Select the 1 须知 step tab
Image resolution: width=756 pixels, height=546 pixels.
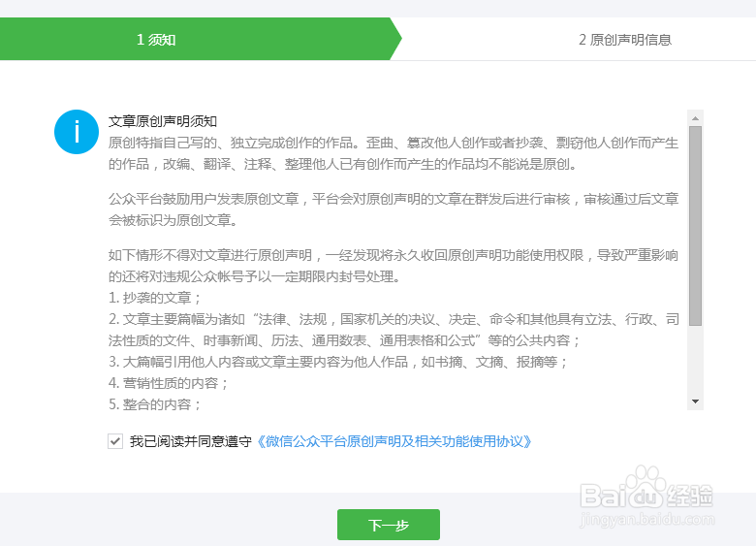pos(200,39)
